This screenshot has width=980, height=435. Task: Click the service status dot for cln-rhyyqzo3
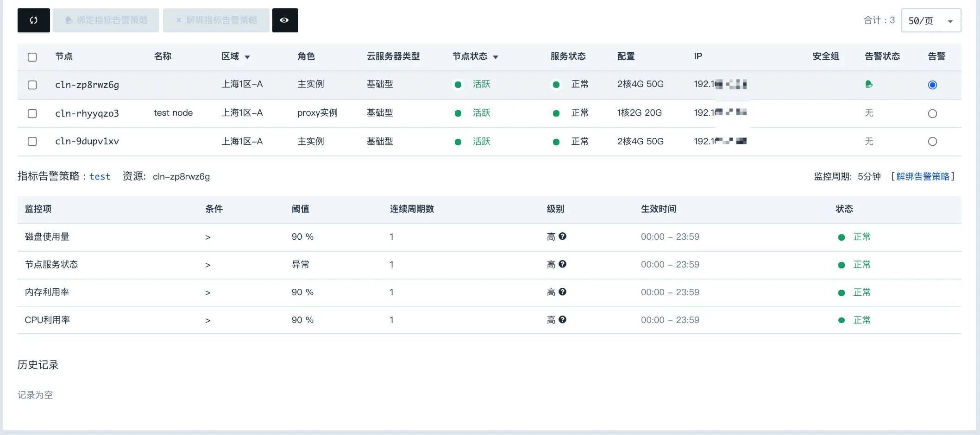click(x=556, y=113)
